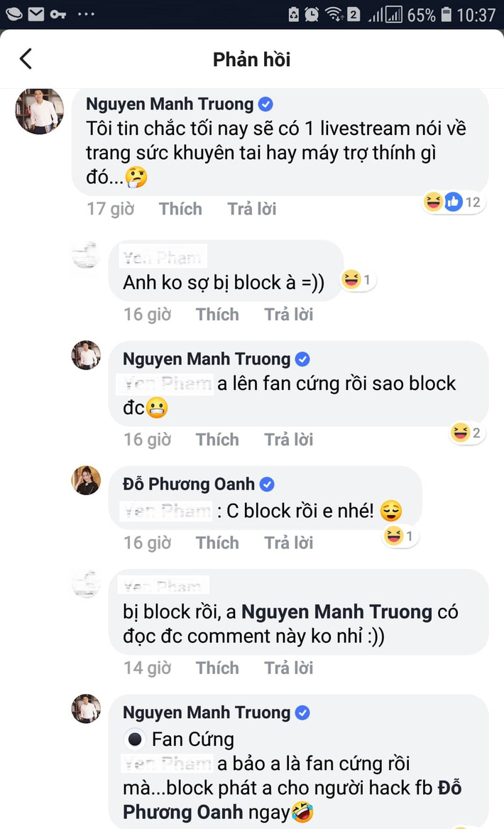Expand the hidden notifications via the three dots
The height and width of the screenshot is (829, 504).
pyautogui.click(x=87, y=12)
